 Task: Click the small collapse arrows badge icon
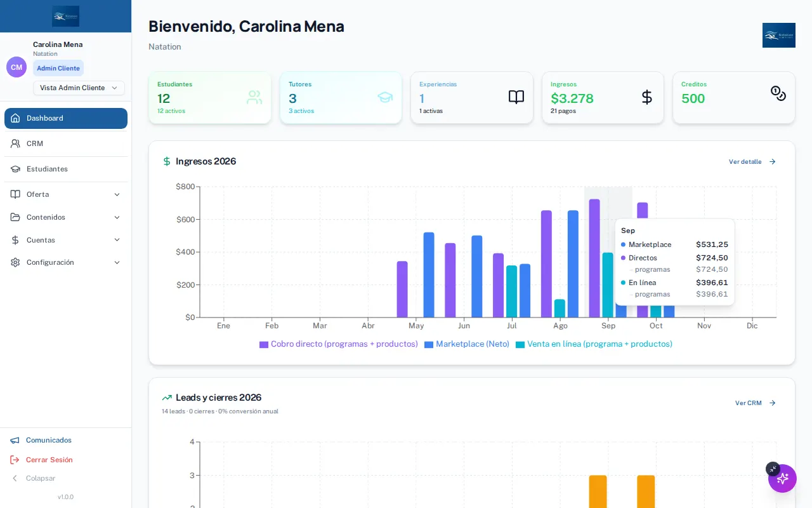[773, 469]
